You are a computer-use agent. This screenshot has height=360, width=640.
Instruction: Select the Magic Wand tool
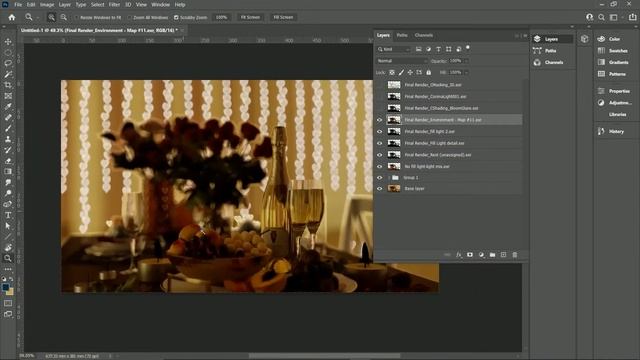coord(8,74)
